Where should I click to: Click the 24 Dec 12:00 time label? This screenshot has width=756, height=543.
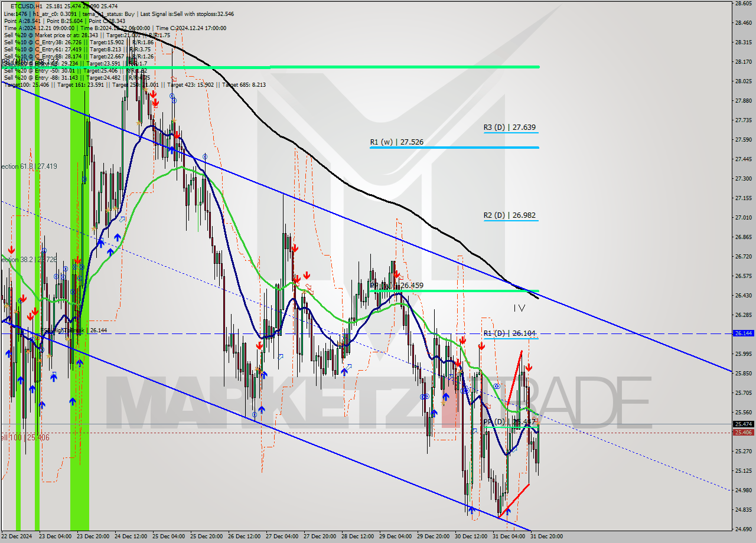point(131,537)
